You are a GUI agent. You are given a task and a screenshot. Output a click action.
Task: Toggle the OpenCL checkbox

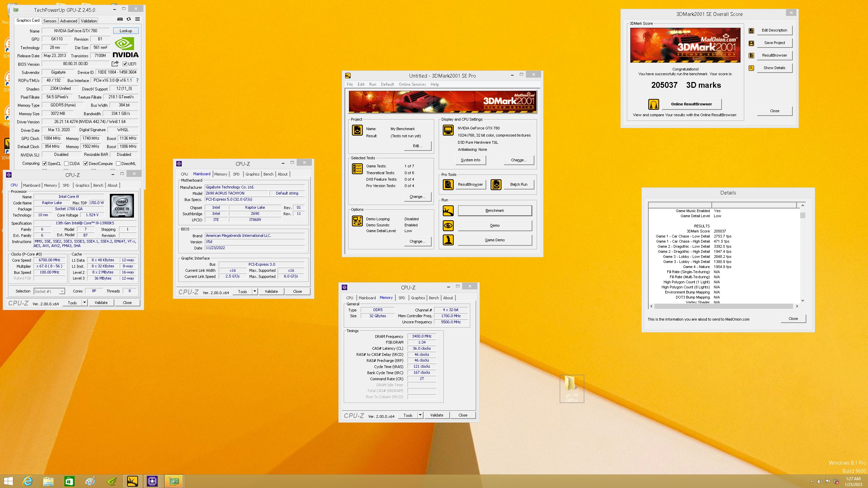(x=44, y=164)
